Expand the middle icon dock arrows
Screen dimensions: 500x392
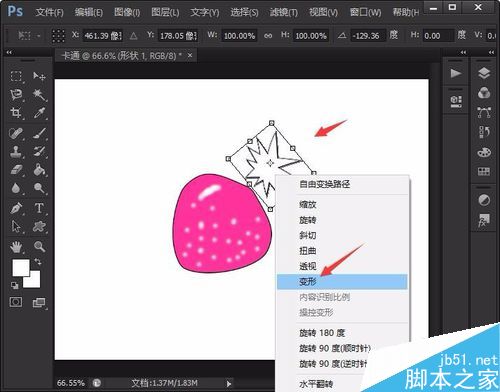point(463,52)
